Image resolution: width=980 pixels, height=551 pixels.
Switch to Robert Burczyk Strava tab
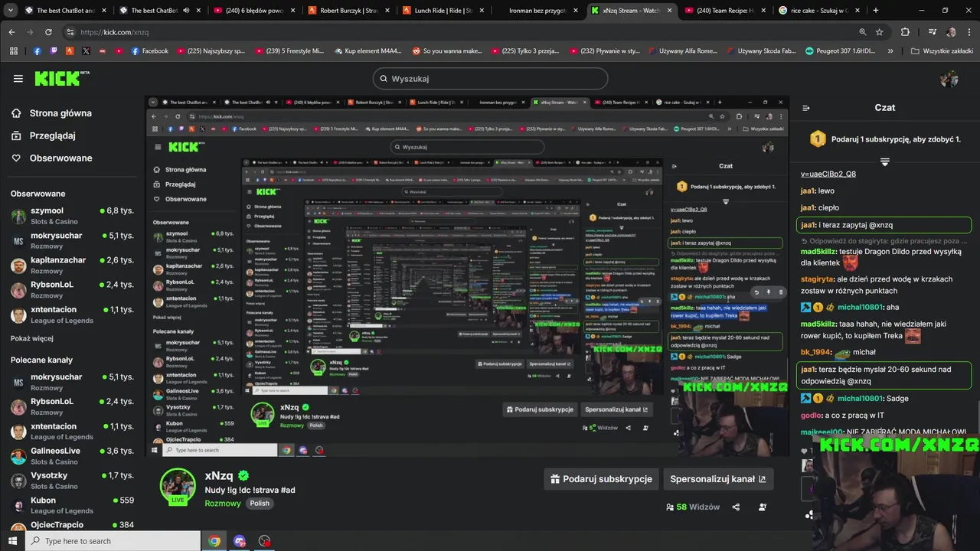348,11
